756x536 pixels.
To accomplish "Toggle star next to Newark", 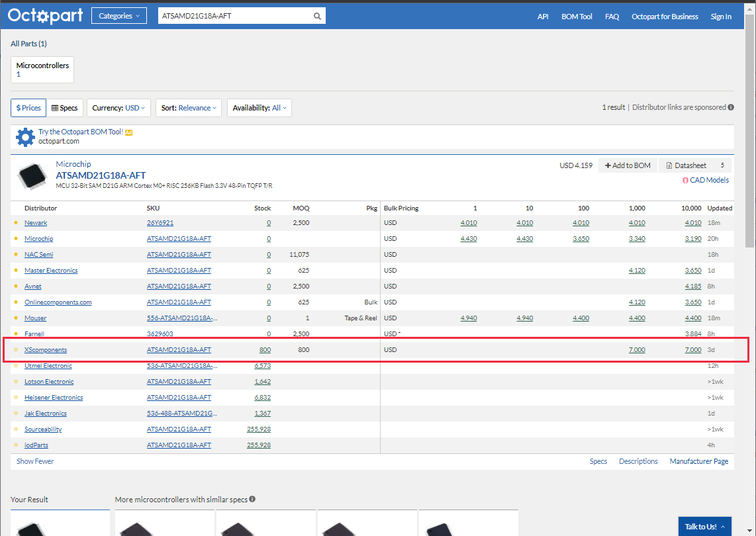I will pos(16,223).
